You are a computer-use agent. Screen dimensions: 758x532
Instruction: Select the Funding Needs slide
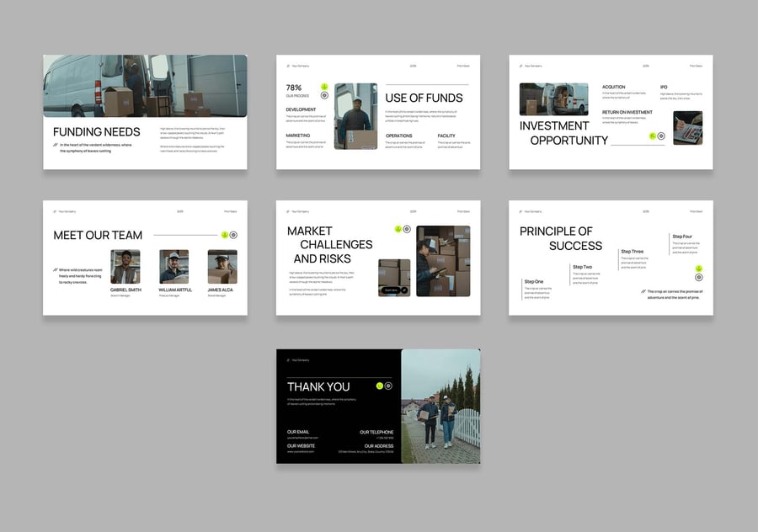pyautogui.click(x=145, y=112)
